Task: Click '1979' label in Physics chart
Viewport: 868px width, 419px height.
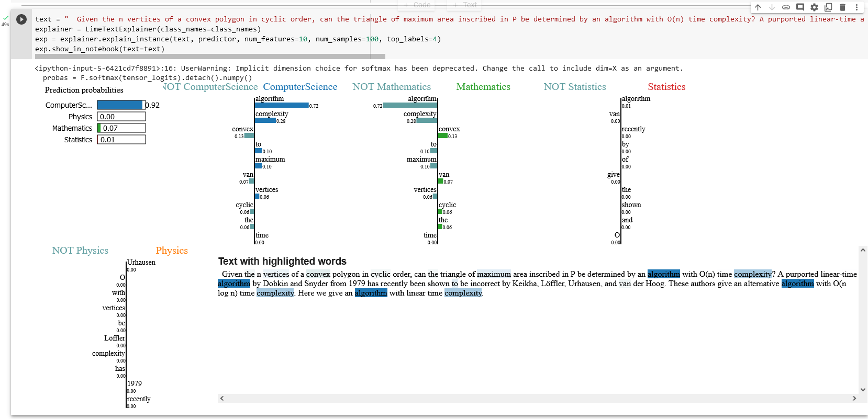Action: click(135, 384)
